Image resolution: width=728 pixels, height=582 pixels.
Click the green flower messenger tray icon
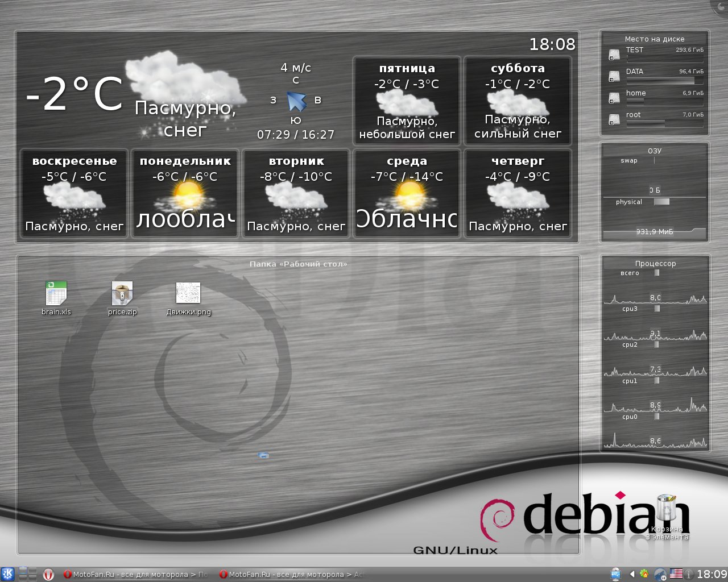click(x=644, y=574)
